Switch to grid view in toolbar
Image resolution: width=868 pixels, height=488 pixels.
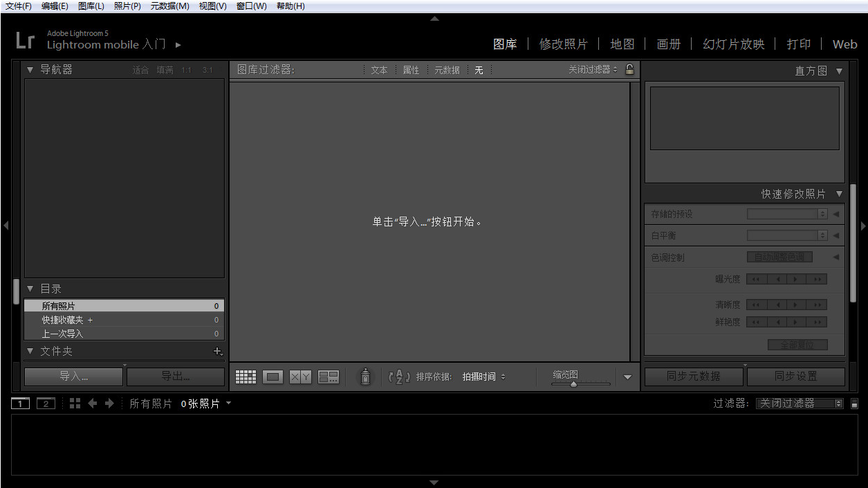tap(246, 377)
